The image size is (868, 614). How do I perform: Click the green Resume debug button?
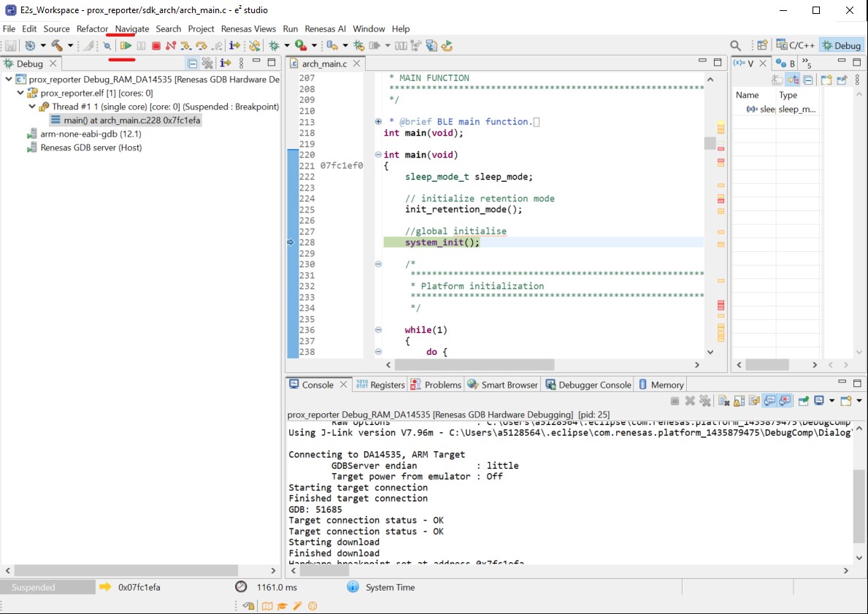pyautogui.click(x=126, y=45)
